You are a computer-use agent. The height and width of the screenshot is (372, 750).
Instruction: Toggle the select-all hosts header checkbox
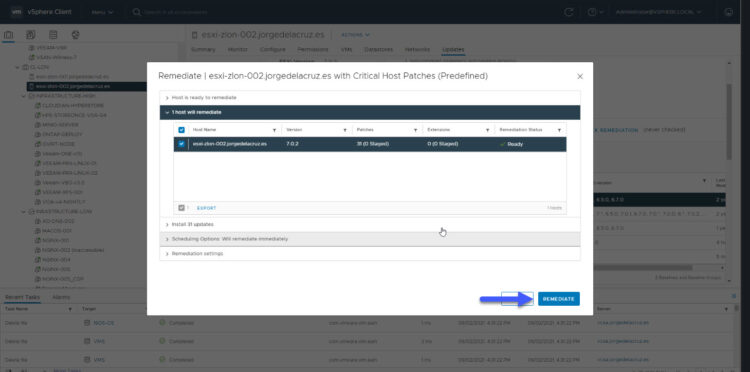pyautogui.click(x=181, y=130)
